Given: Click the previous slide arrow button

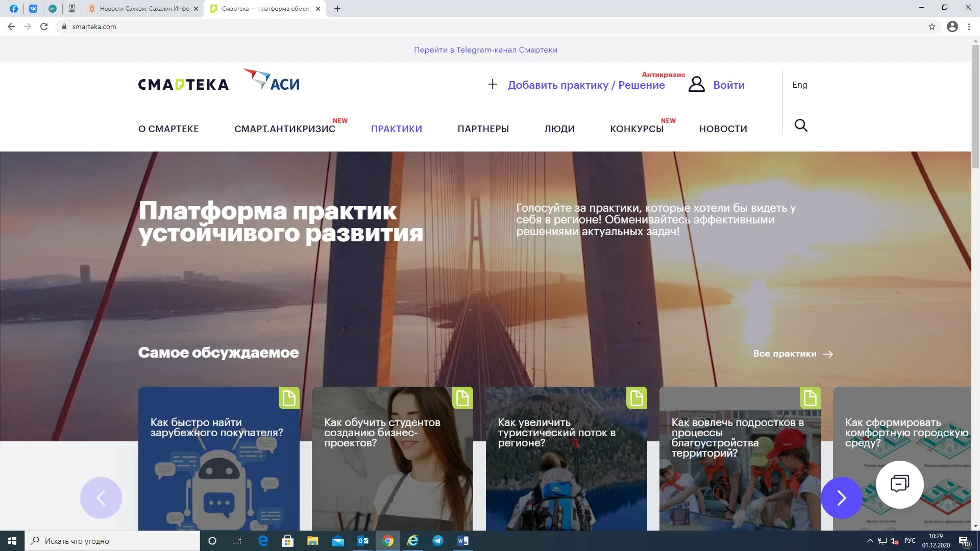Looking at the screenshot, I should [101, 497].
